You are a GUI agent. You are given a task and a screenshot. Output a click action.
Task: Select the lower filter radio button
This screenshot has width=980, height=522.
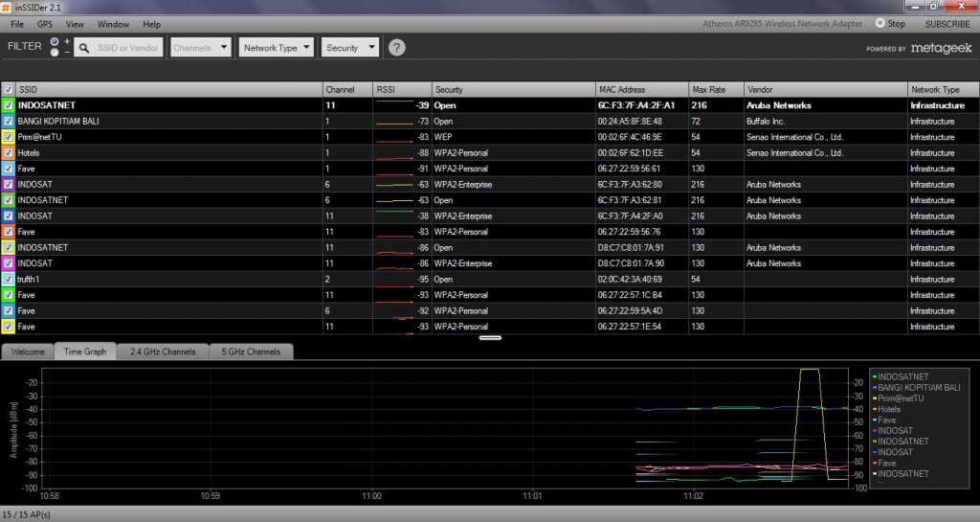click(x=55, y=53)
